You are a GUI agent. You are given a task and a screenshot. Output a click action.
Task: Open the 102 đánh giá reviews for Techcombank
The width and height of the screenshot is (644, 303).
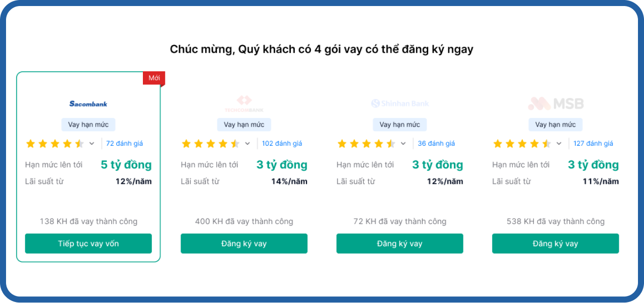282,143
